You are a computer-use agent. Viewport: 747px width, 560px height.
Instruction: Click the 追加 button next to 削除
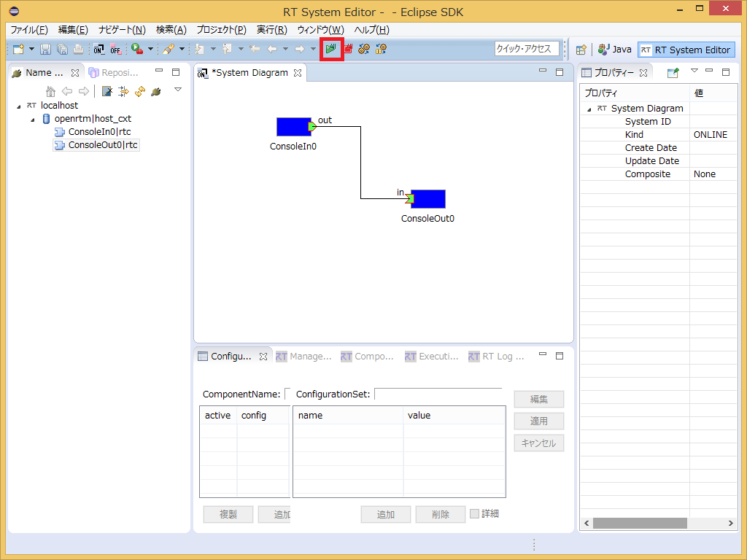point(386,514)
